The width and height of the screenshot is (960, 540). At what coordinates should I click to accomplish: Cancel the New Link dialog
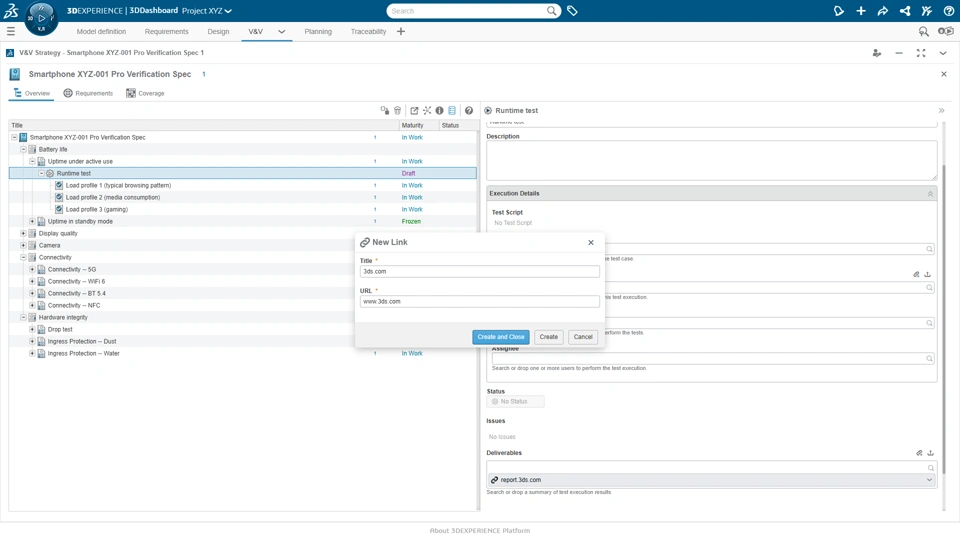click(583, 337)
